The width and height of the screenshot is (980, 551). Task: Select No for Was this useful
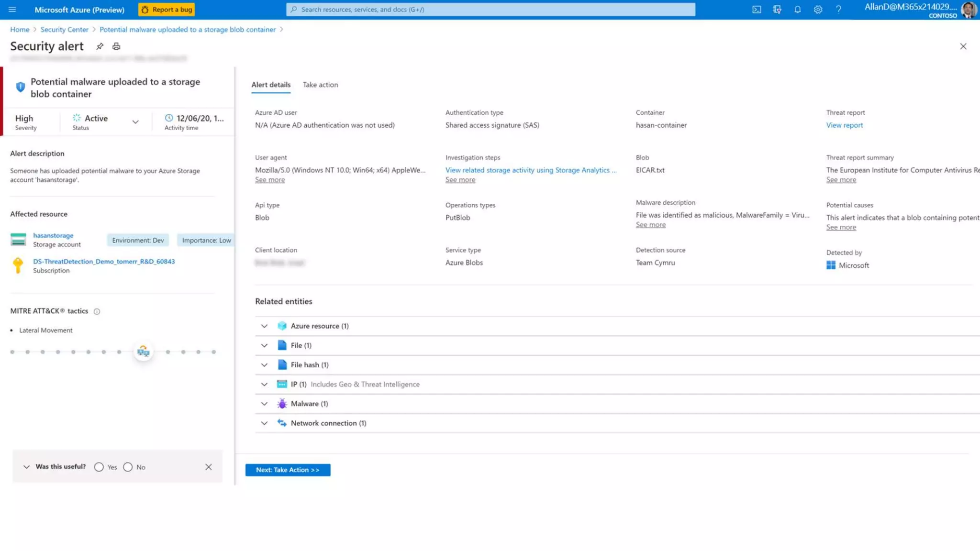coord(128,467)
